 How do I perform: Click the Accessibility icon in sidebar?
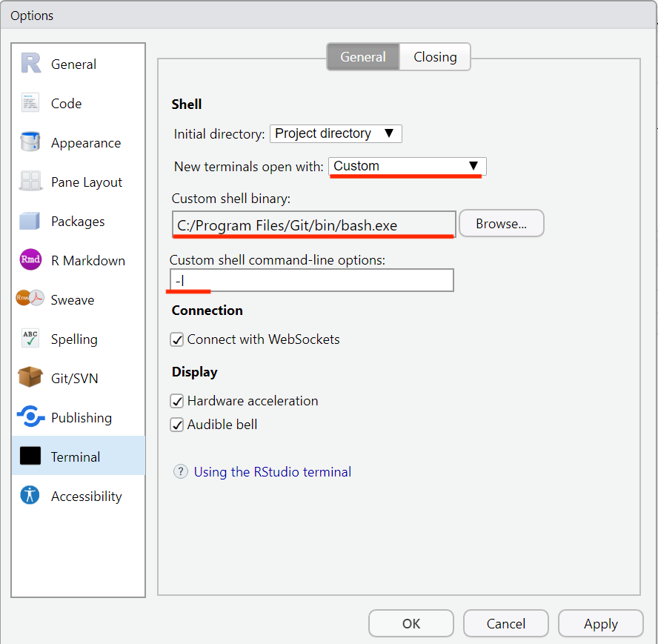tap(30, 497)
